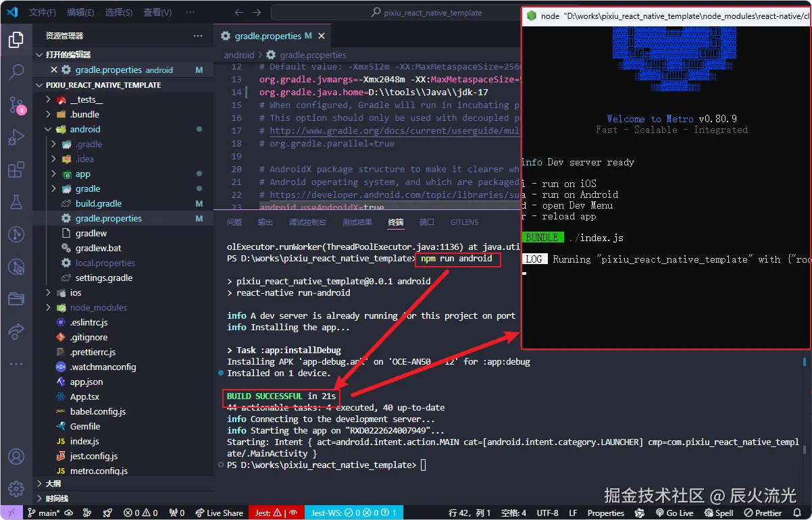Click Live Share in status bar
812x520 pixels.
coord(218,513)
